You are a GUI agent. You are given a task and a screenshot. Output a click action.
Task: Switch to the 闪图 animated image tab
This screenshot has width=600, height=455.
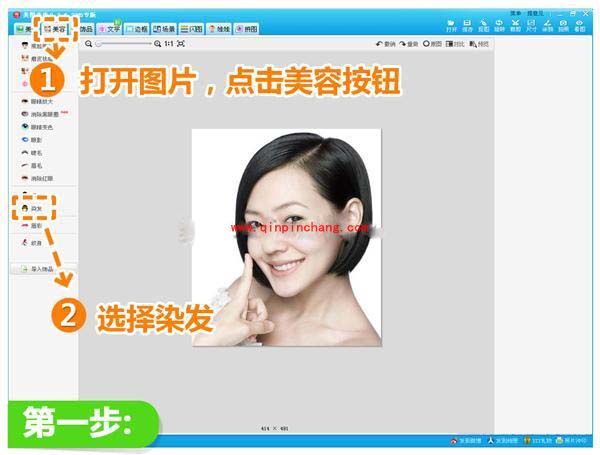pos(191,29)
